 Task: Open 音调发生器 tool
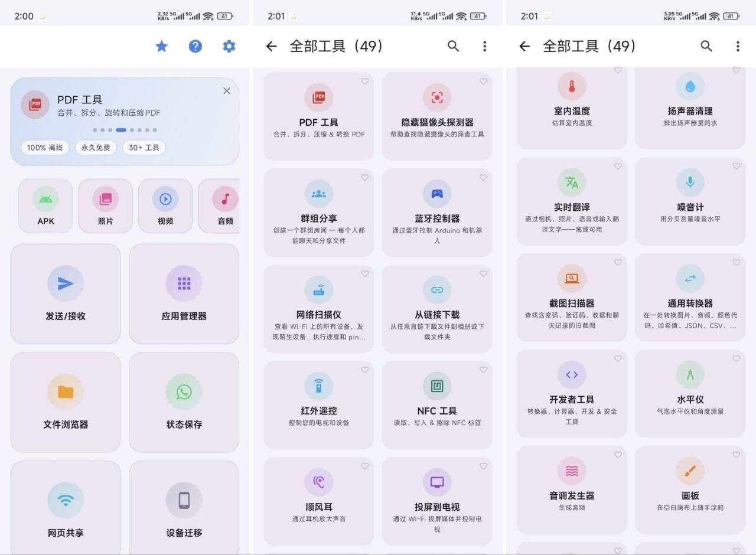(572, 490)
